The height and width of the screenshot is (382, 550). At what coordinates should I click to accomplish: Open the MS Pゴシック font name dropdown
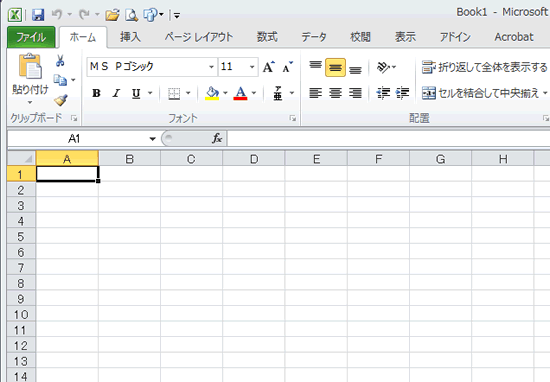211,67
